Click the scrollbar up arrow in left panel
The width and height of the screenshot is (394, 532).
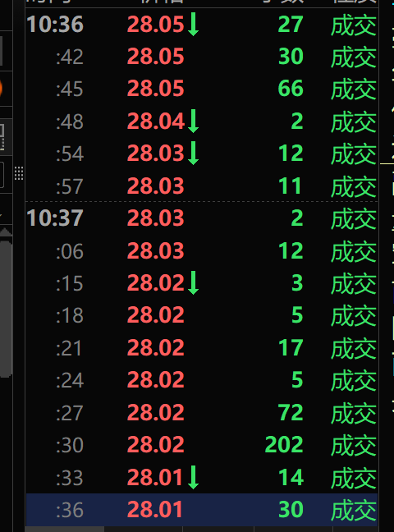pos(6,232)
